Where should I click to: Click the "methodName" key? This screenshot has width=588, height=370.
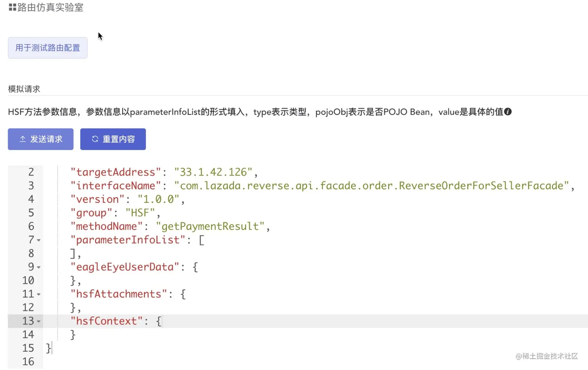coord(107,226)
